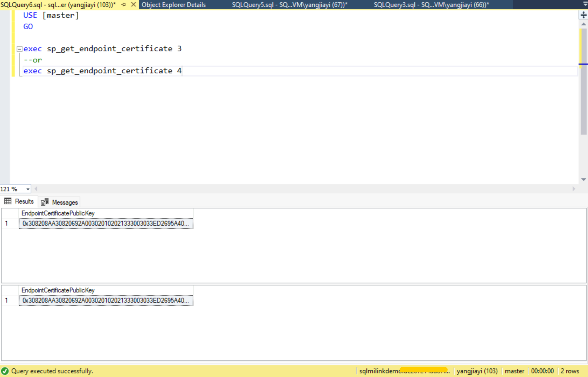Select the EndpointCertificatePublicKey column header
The width and height of the screenshot is (588, 377).
(x=58, y=213)
